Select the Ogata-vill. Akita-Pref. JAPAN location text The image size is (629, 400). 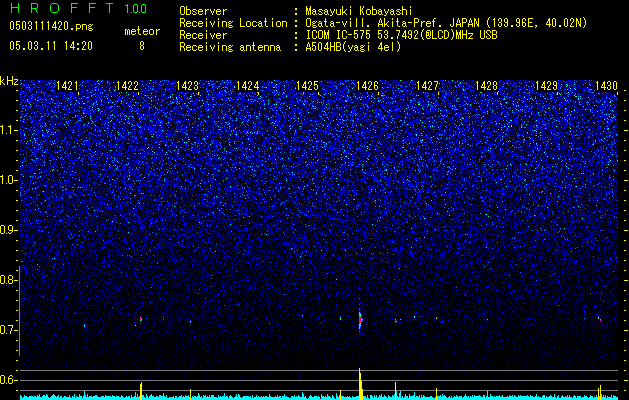(x=446, y=23)
